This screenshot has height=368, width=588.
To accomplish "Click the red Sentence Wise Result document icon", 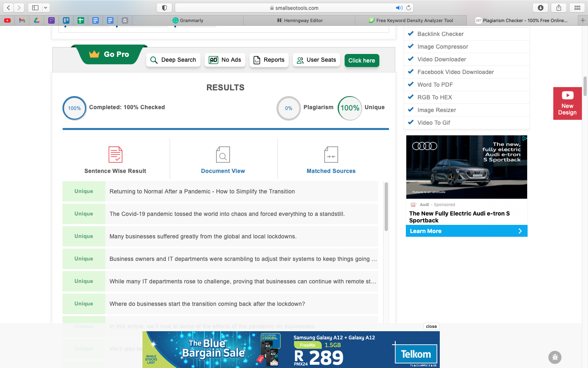I will point(116,155).
